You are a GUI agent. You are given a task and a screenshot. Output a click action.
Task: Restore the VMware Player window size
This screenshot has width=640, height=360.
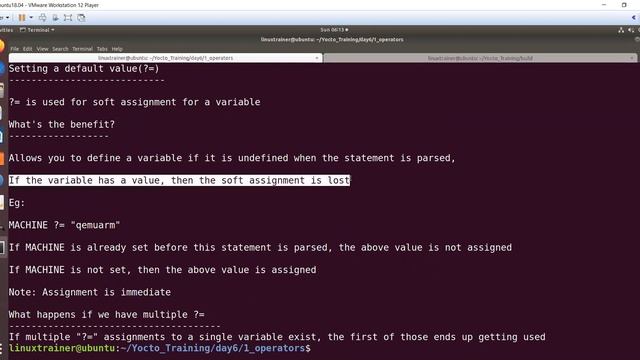point(624,5)
